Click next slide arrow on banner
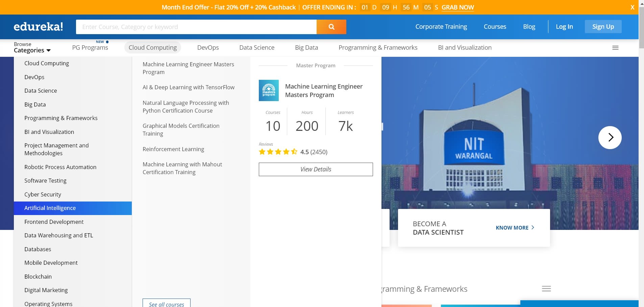The image size is (644, 307). pyautogui.click(x=610, y=137)
